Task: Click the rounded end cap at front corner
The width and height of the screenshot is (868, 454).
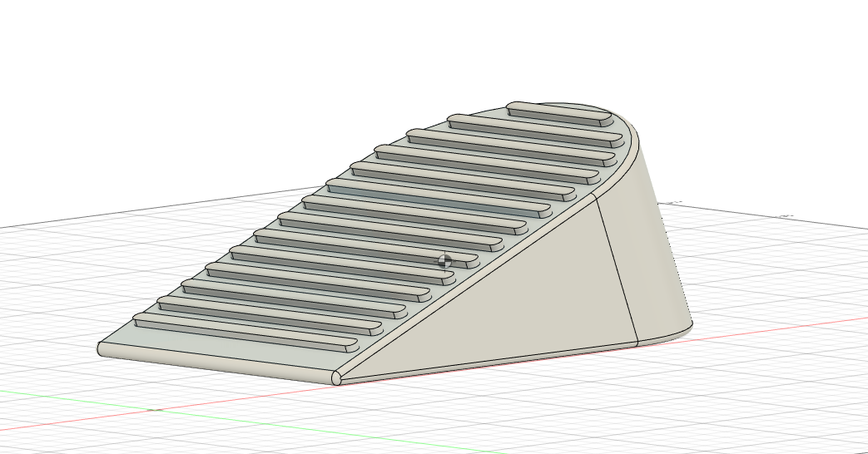Action: (x=336, y=378)
